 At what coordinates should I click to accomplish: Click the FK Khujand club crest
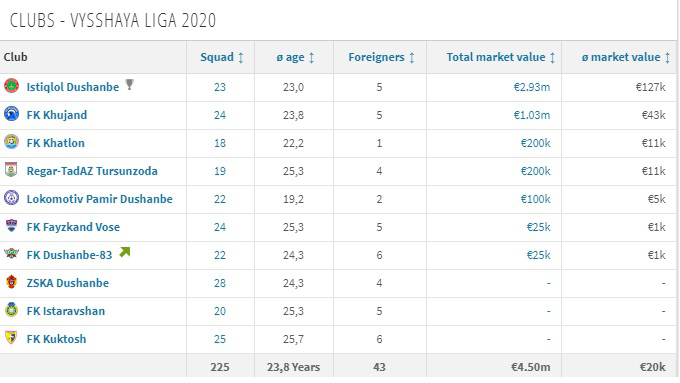click(x=11, y=114)
